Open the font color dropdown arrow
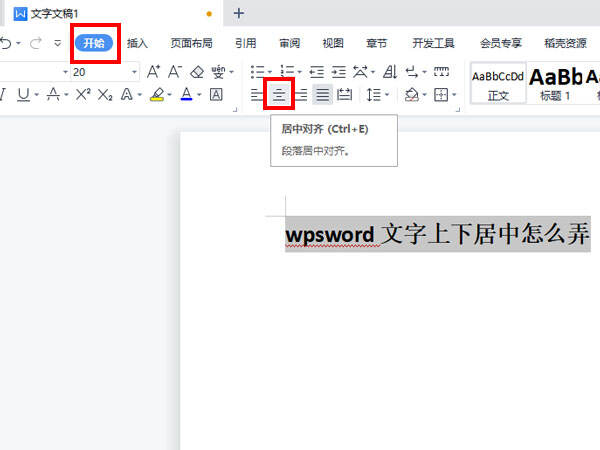This screenshot has height=450, width=600. 199,95
